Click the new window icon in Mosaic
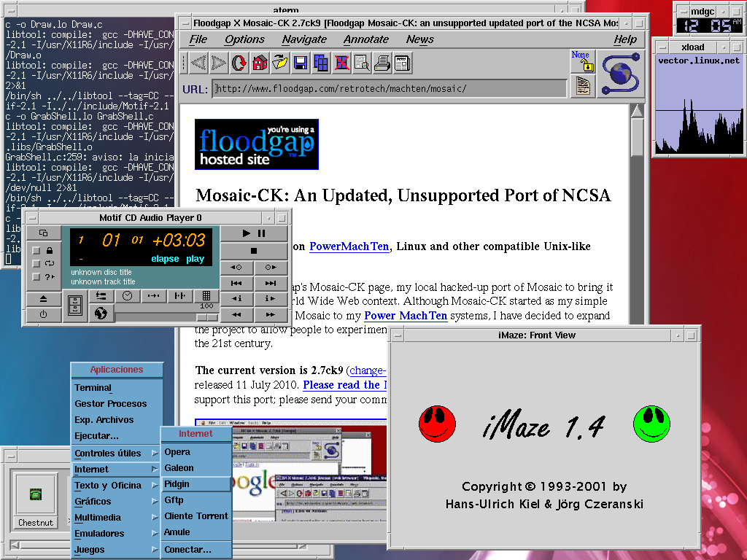Image resolution: width=747 pixels, height=560 pixels. point(321,63)
